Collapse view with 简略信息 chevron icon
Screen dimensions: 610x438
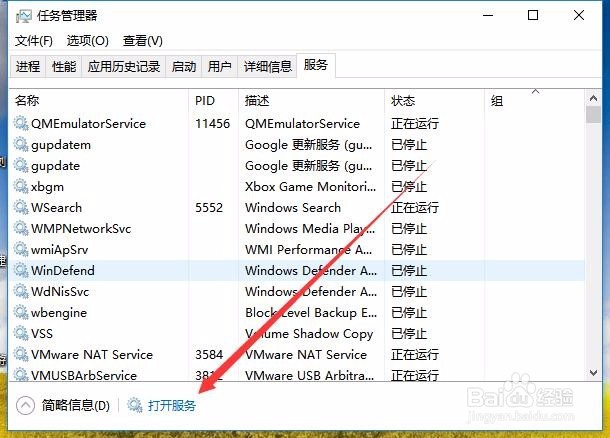coord(25,405)
